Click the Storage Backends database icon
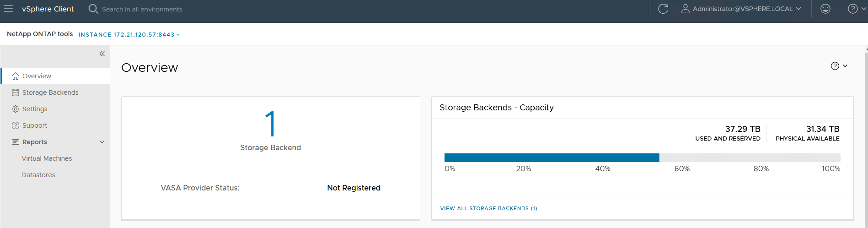868x228 pixels. (16, 92)
